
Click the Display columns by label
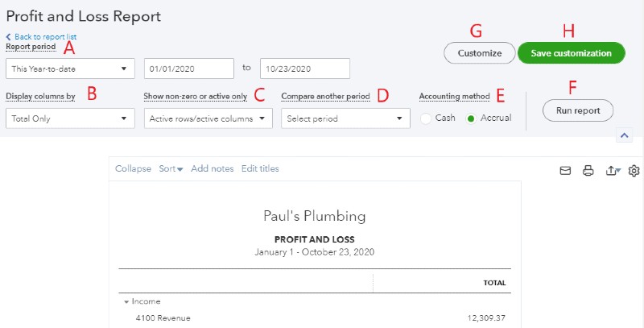point(40,96)
